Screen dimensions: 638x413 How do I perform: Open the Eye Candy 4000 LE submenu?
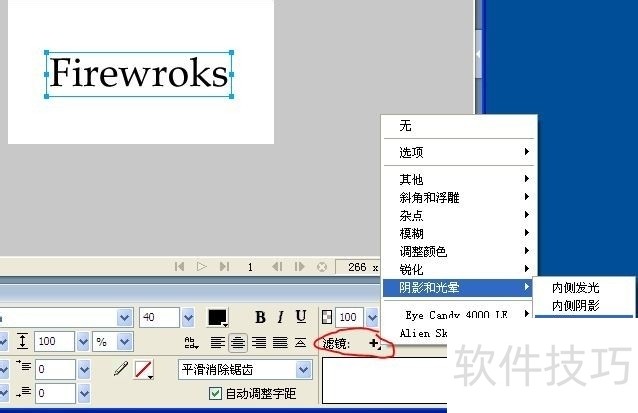pos(459,315)
